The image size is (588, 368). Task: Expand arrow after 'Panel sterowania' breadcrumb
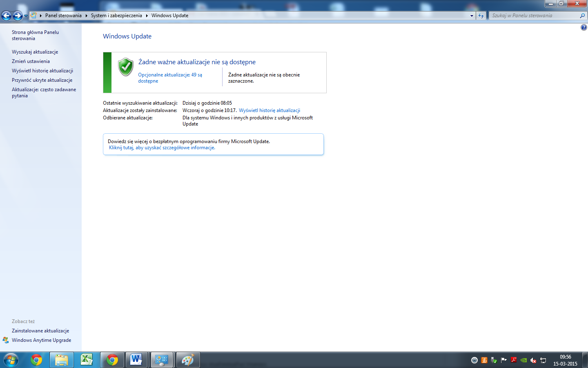(x=86, y=16)
